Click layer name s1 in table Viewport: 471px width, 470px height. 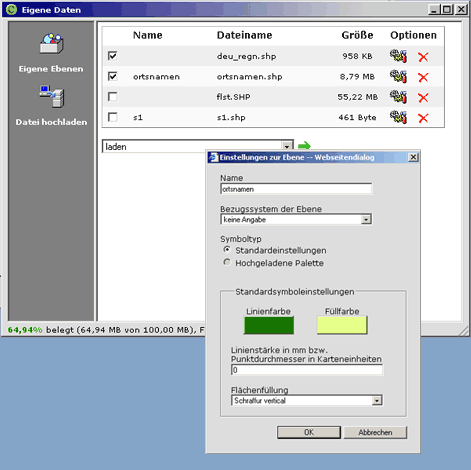(138, 117)
